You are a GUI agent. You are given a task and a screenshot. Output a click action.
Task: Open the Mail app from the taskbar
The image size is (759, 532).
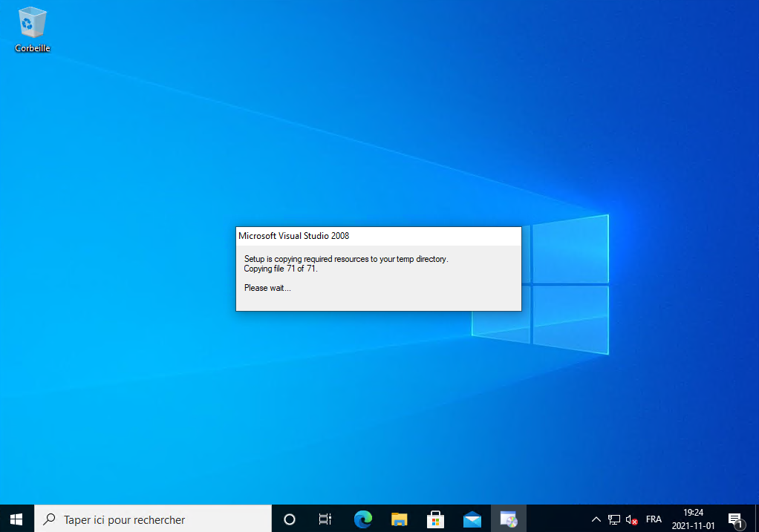[x=472, y=519]
